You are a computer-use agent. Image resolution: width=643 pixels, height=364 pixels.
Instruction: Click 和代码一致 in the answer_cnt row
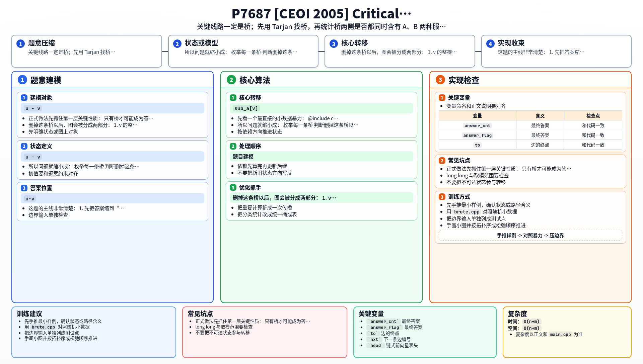tap(593, 125)
